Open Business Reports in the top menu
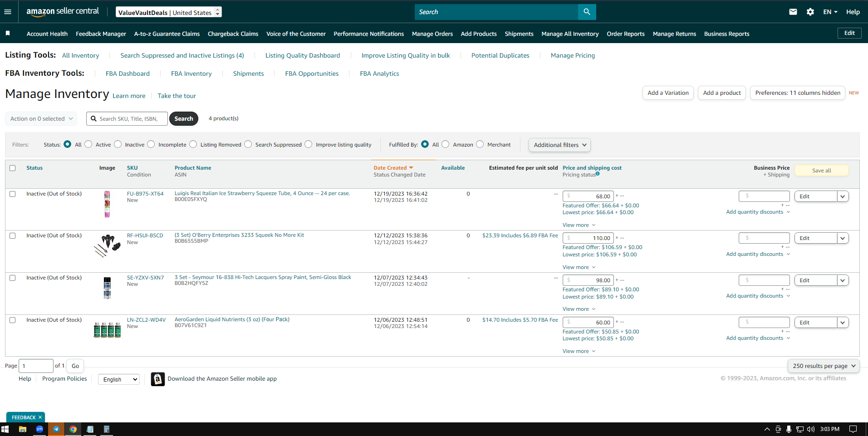868x436 pixels. (x=726, y=34)
